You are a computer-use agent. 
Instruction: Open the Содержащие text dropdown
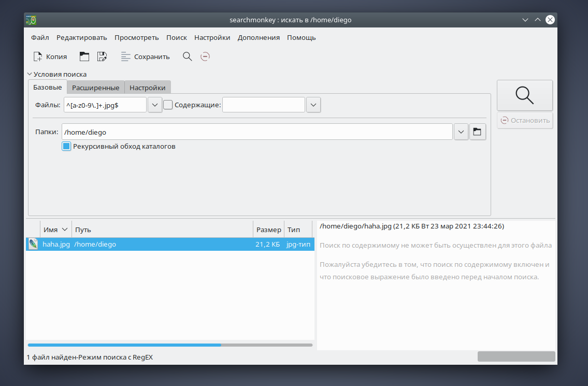point(313,105)
